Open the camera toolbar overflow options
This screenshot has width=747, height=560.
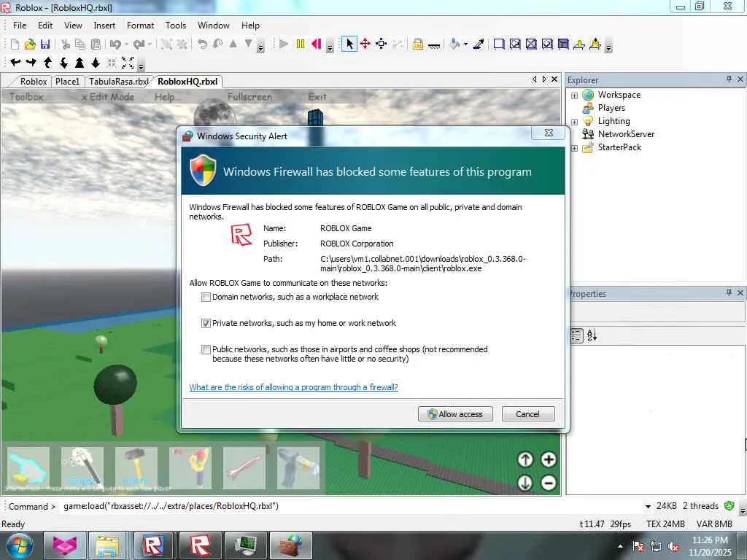[x=141, y=66]
